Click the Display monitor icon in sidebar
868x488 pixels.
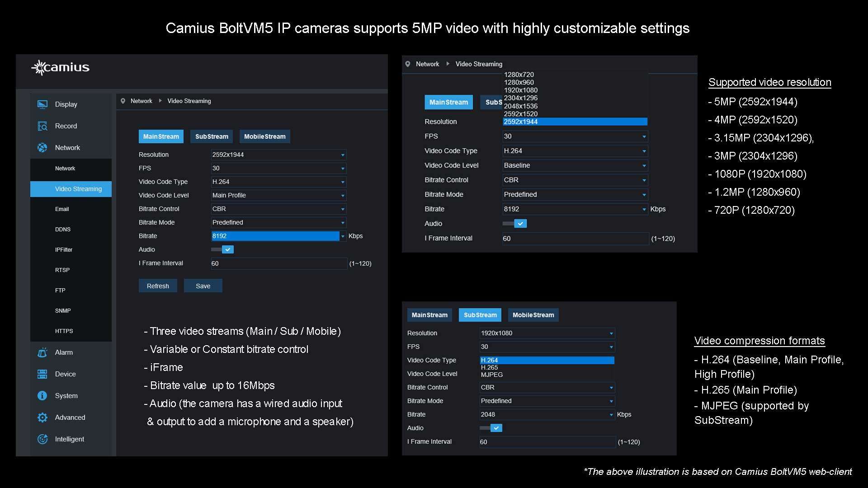(x=42, y=104)
